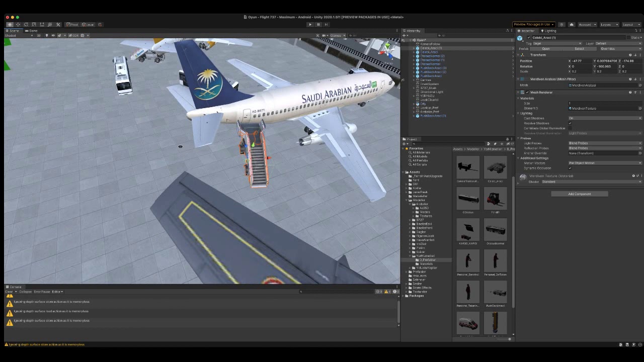Collapse the Transform component foldout
The width and height of the screenshot is (644, 362).
point(519,55)
